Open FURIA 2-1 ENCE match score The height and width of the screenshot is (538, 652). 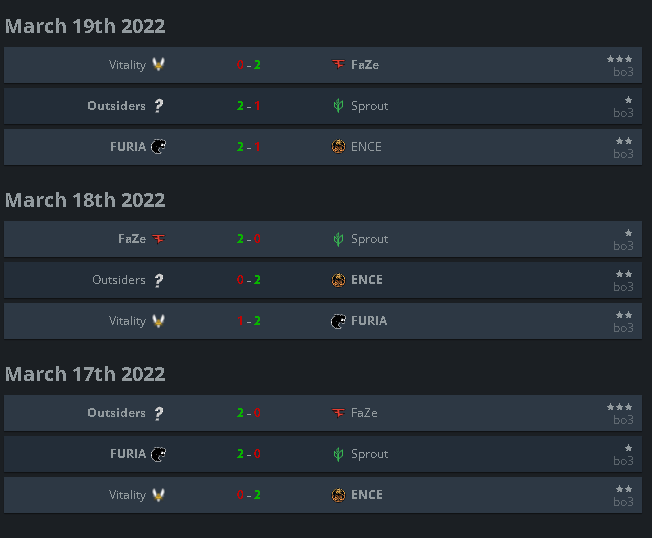[x=249, y=147]
